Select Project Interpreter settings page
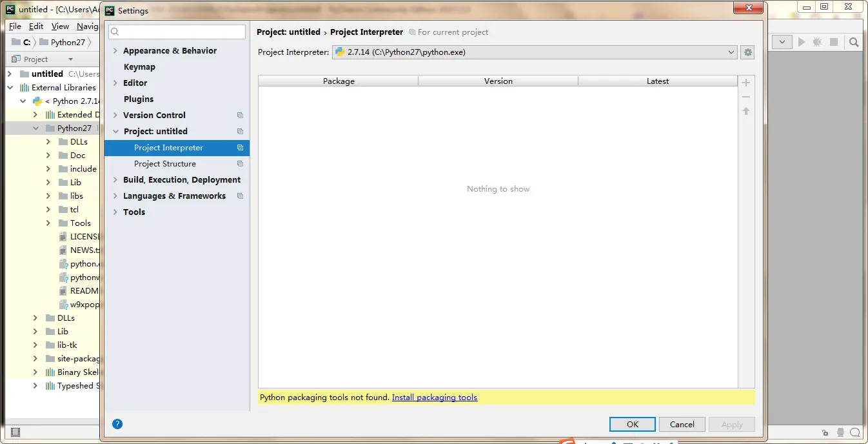Screen dimensions: 868x444 168,148
